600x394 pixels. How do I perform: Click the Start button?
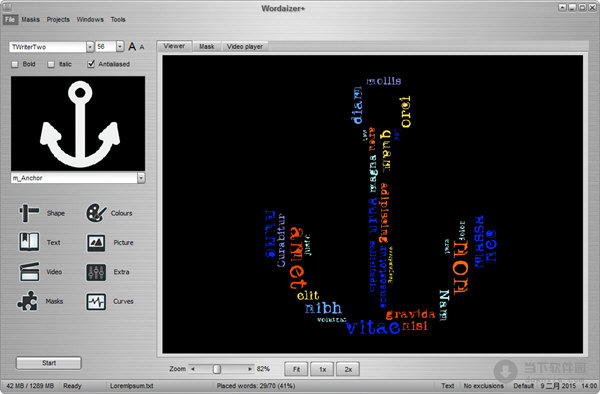49,363
